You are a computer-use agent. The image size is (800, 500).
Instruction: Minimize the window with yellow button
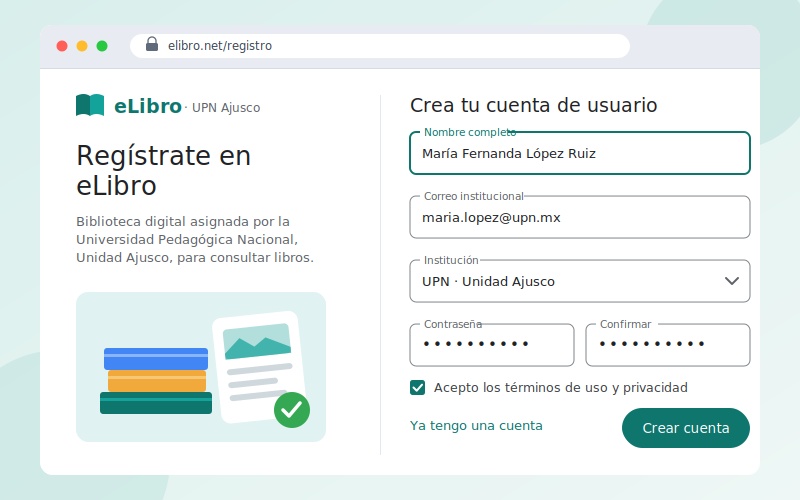tap(82, 46)
